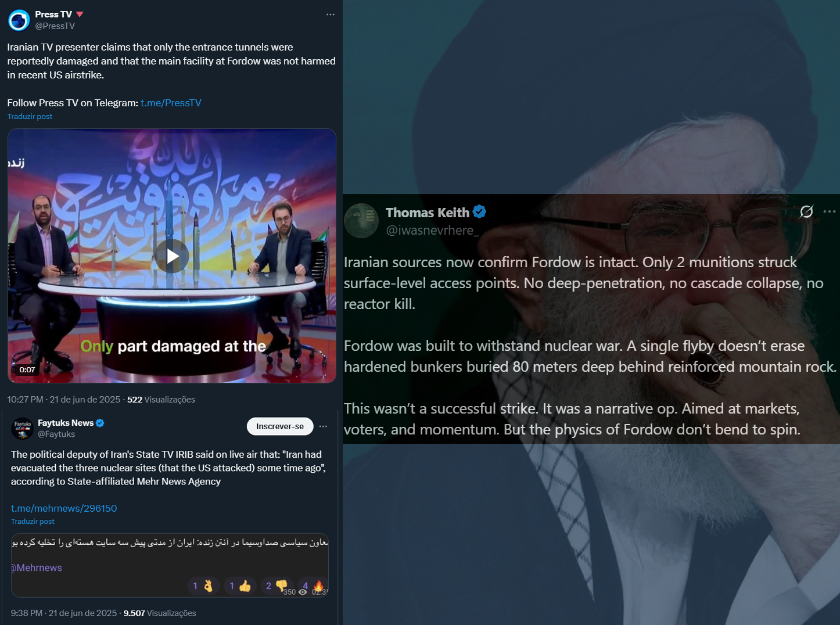Click Traduzir post under Press TV tweet
The width and height of the screenshot is (840, 625).
point(30,117)
